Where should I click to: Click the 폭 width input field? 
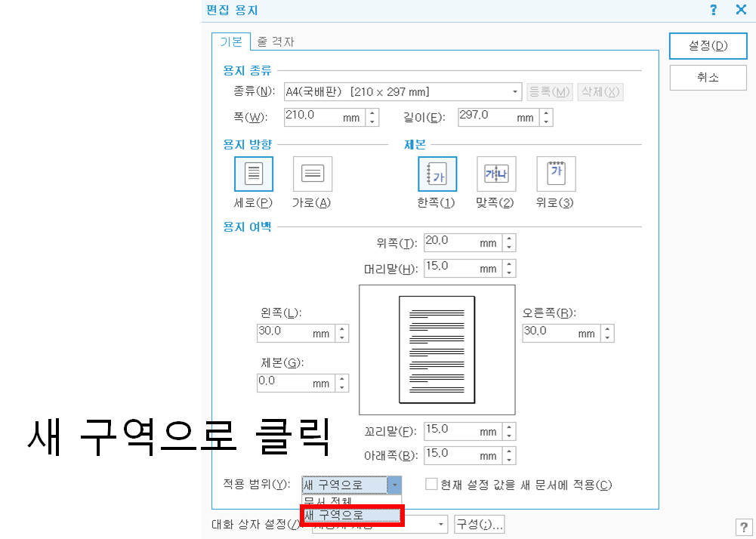(317, 117)
